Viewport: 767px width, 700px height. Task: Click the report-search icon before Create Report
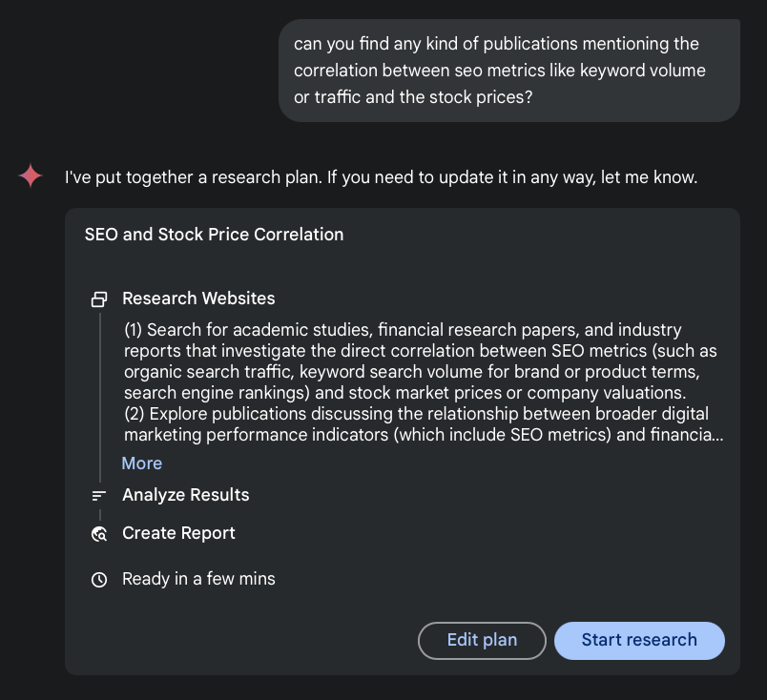coord(99,534)
